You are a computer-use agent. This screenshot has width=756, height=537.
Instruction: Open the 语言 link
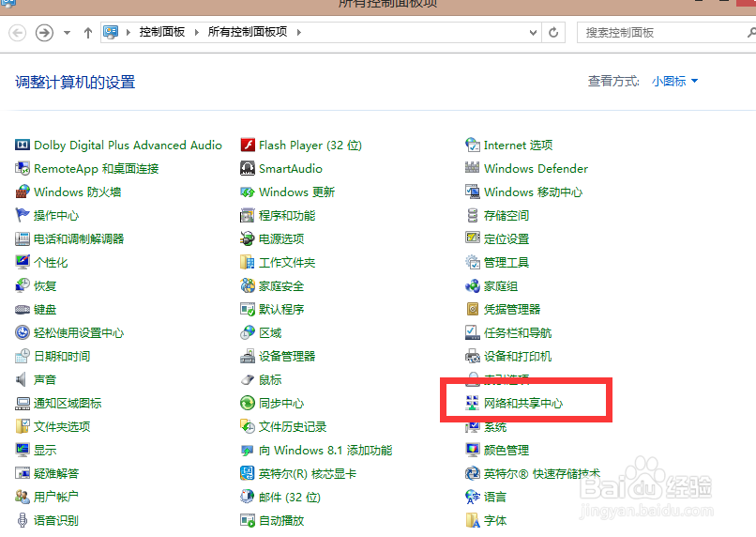pos(495,497)
